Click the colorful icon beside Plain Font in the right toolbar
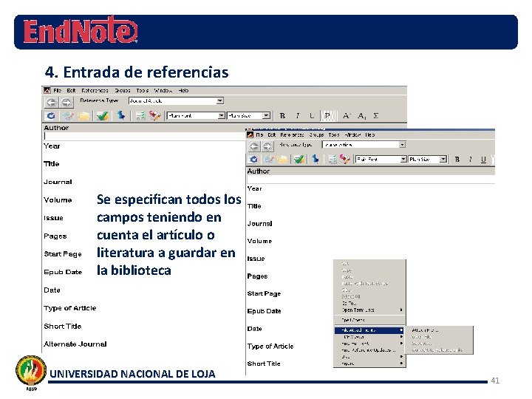 tap(345, 160)
